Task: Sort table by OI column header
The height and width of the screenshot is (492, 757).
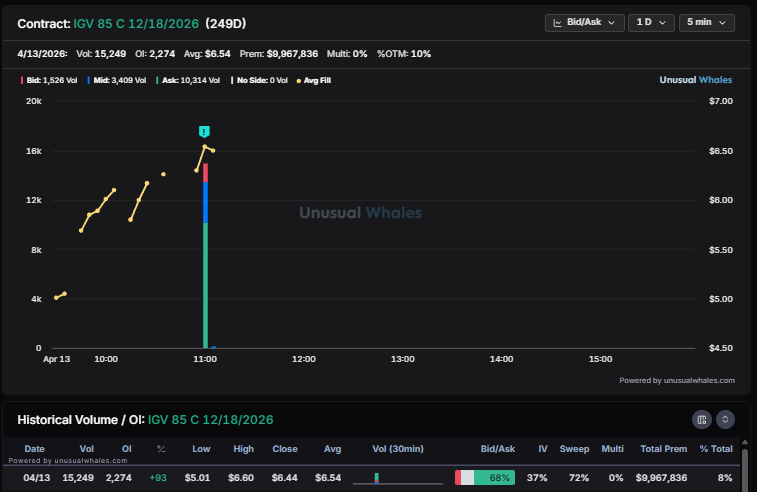Action: click(x=126, y=449)
